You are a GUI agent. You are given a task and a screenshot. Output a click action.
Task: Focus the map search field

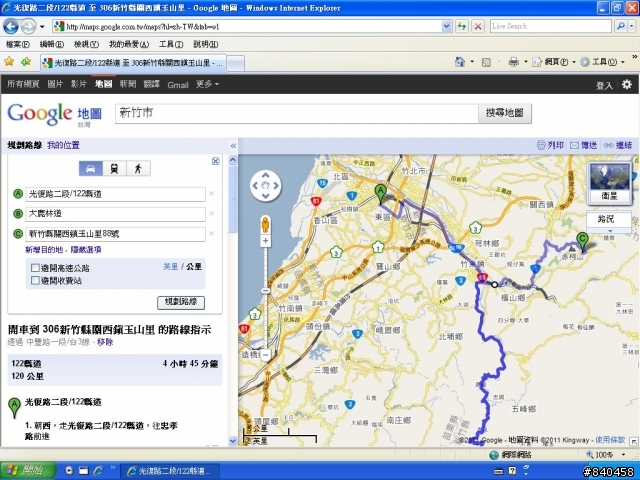coord(296,113)
